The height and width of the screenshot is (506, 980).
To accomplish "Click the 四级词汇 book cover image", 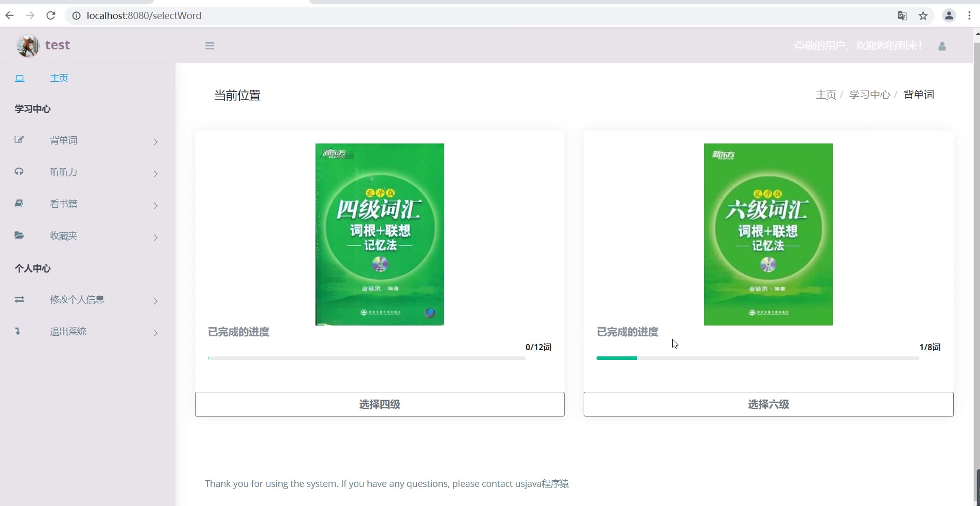I will 380,234.
